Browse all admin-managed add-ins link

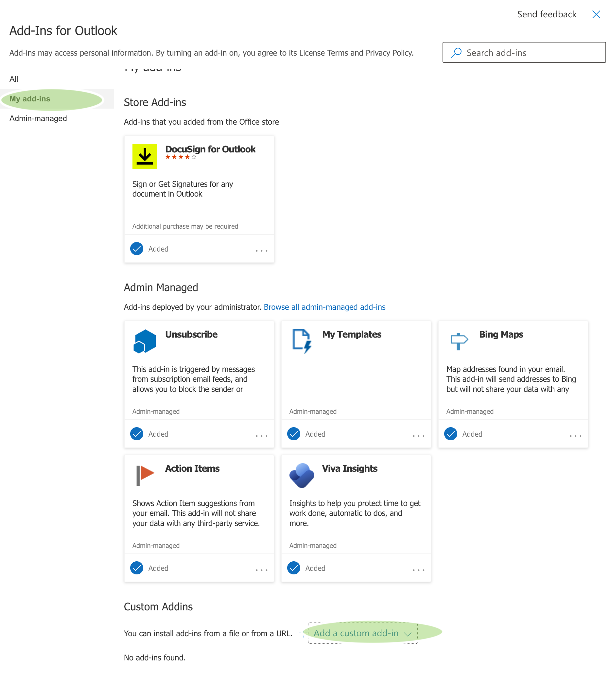[x=324, y=307]
